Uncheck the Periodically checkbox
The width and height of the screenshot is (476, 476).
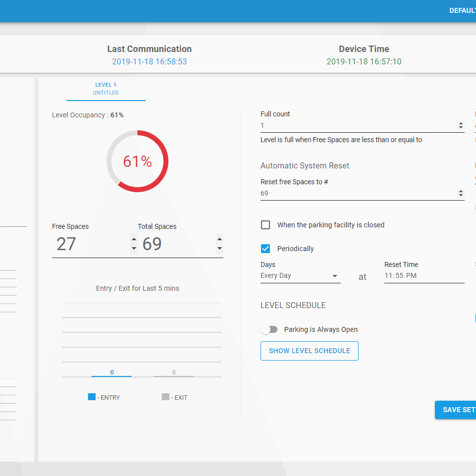click(x=265, y=249)
